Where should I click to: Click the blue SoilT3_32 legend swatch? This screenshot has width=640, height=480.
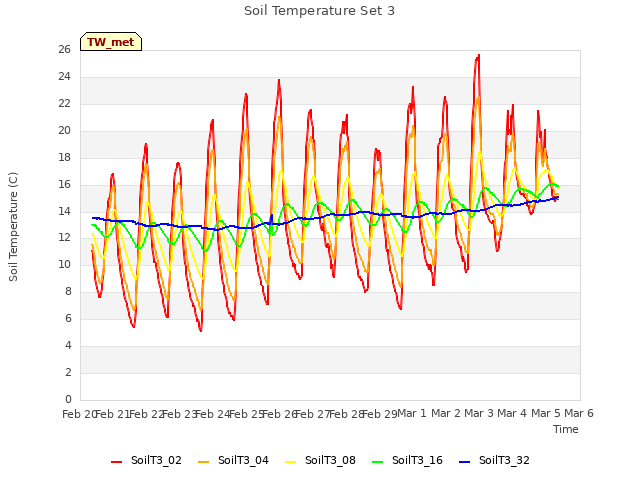(464, 462)
